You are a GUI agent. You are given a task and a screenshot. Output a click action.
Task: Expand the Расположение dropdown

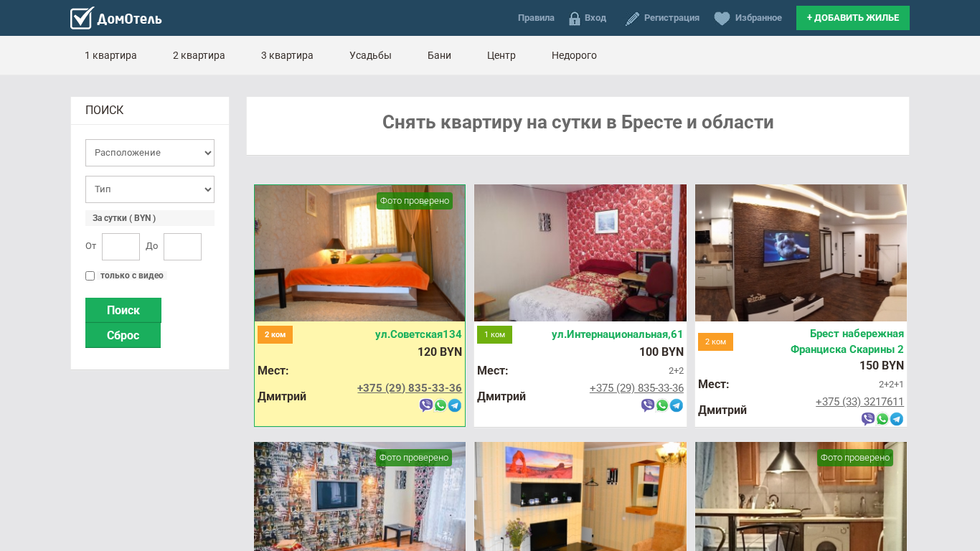(x=150, y=153)
